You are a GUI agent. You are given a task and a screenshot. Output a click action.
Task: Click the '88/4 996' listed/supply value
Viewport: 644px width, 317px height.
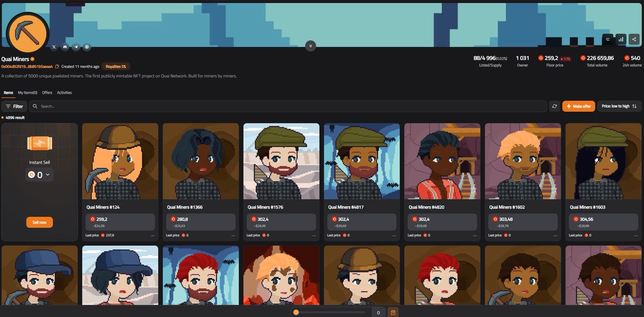tap(484, 58)
